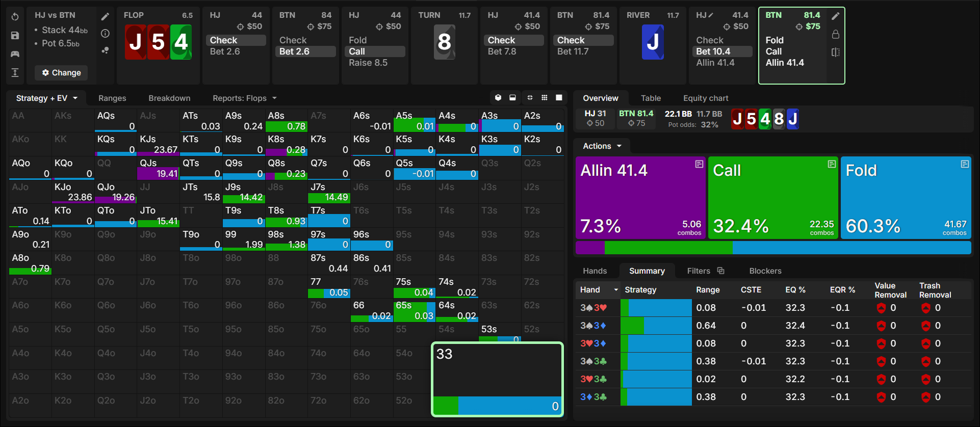The height and width of the screenshot is (427, 980).
Task: Click the TURN card 8
Action: (444, 42)
